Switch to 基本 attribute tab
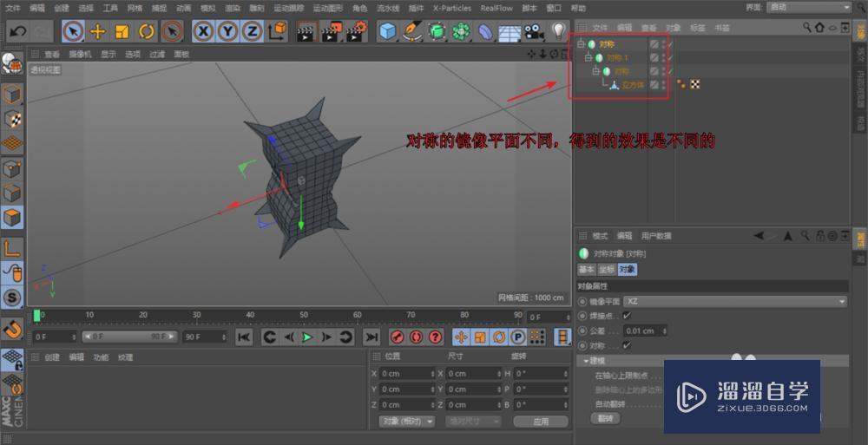868x445 pixels. (x=586, y=269)
